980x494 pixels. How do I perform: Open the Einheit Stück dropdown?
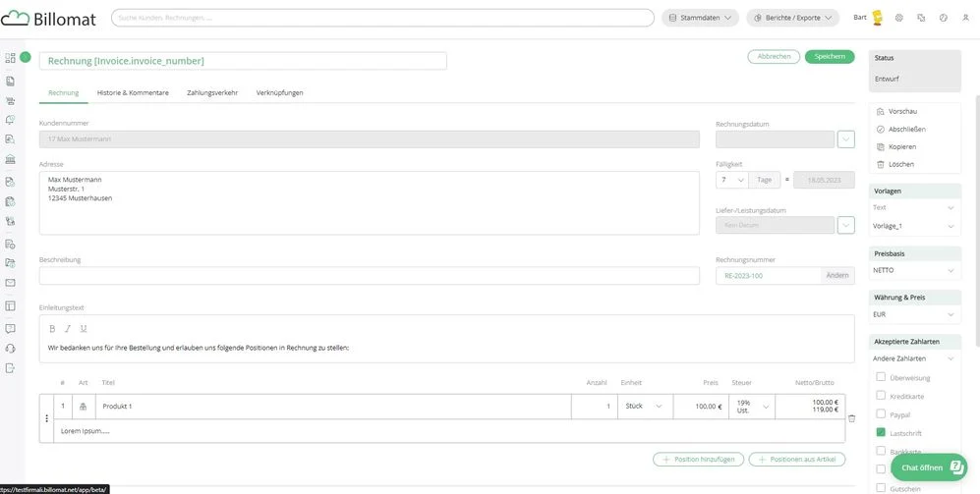tap(645, 406)
